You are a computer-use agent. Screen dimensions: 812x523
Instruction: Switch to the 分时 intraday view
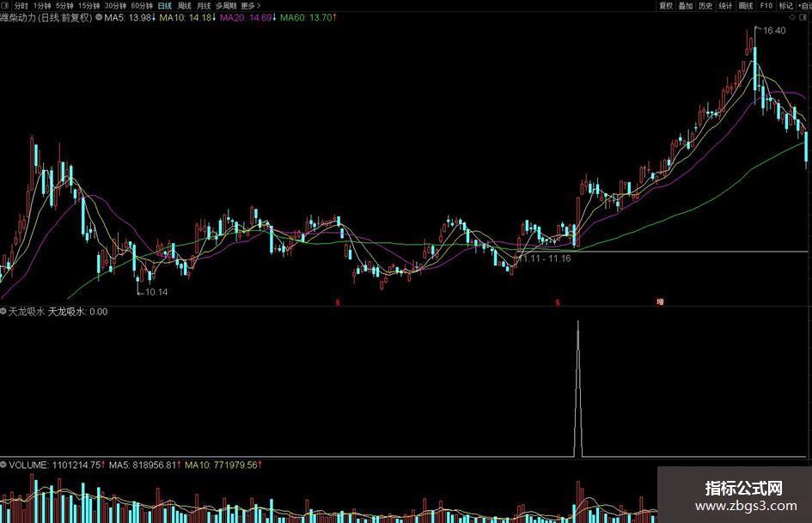[x=21, y=6]
